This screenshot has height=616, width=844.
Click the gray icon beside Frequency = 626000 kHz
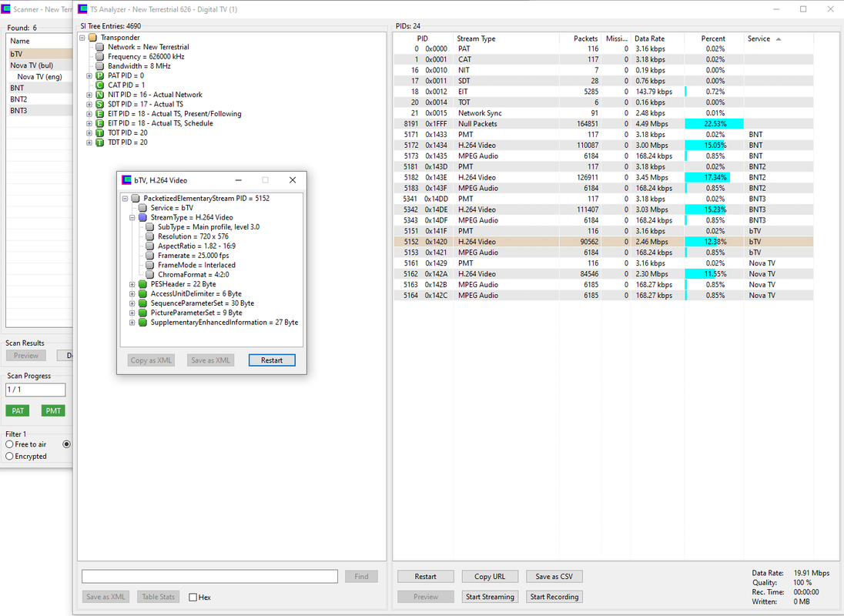tap(99, 56)
